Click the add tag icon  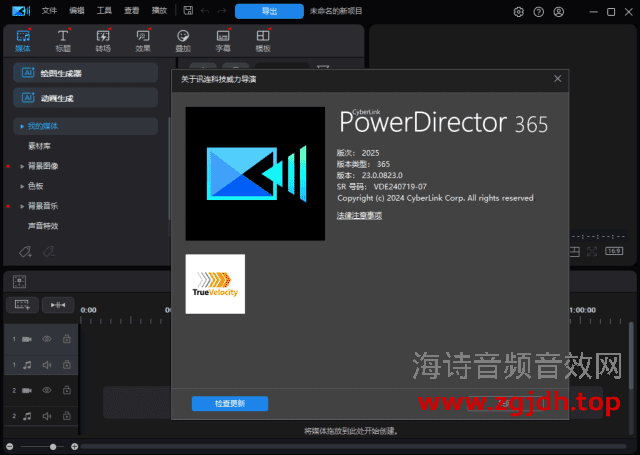click(x=25, y=252)
